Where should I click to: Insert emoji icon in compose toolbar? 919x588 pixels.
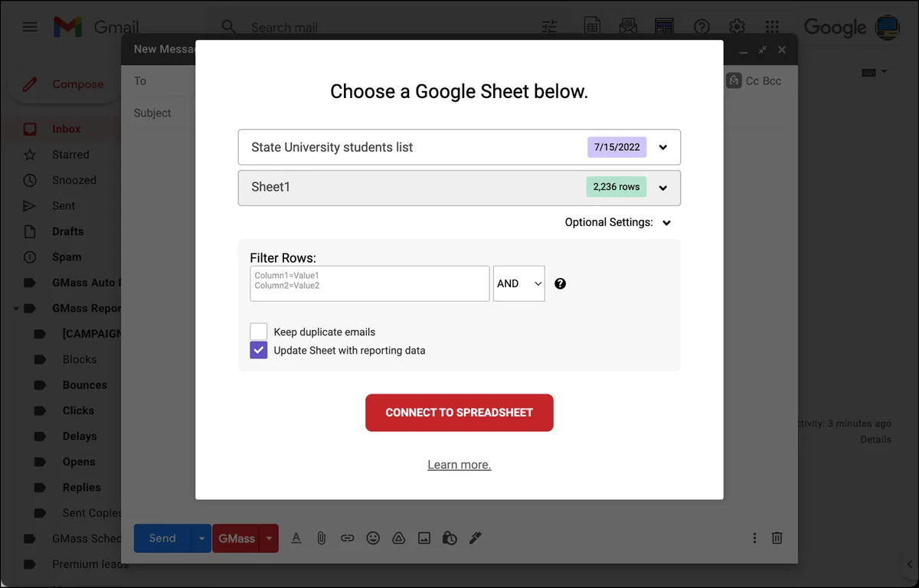pyautogui.click(x=373, y=538)
